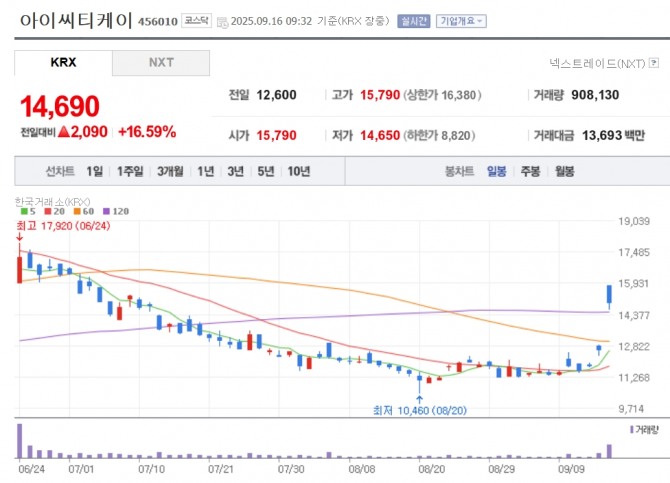The height and width of the screenshot is (483, 670).
Task: Select the 일봉 daily candle chart
Action: point(497,171)
